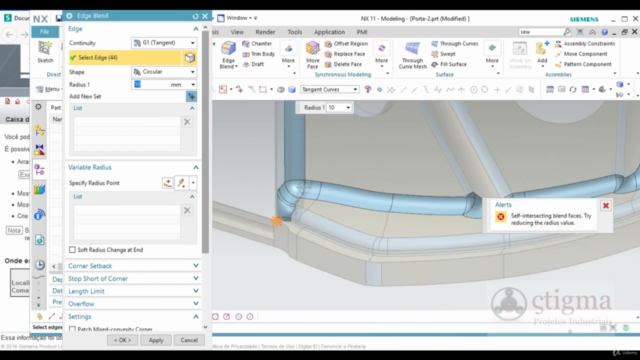The width and height of the screenshot is (640, 360).
Task: Click the Edge Blend dialog scrollbar
Action: tap(205, 141)
